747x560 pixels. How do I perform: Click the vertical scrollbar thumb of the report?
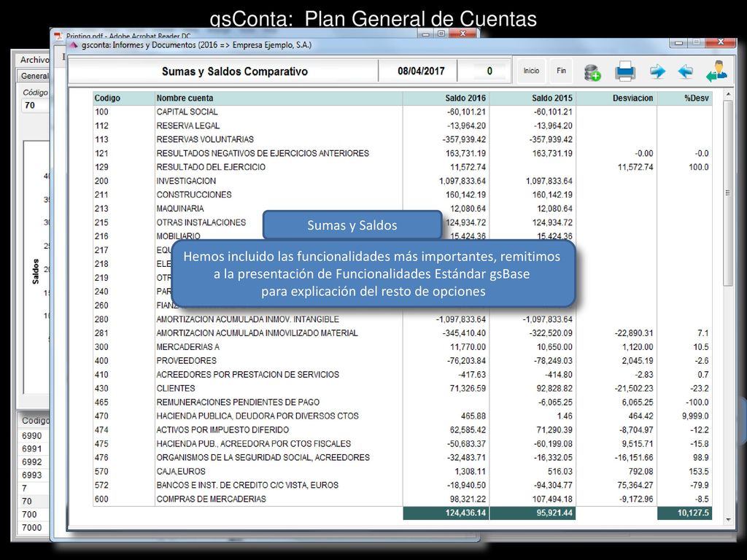pos(728,192)
